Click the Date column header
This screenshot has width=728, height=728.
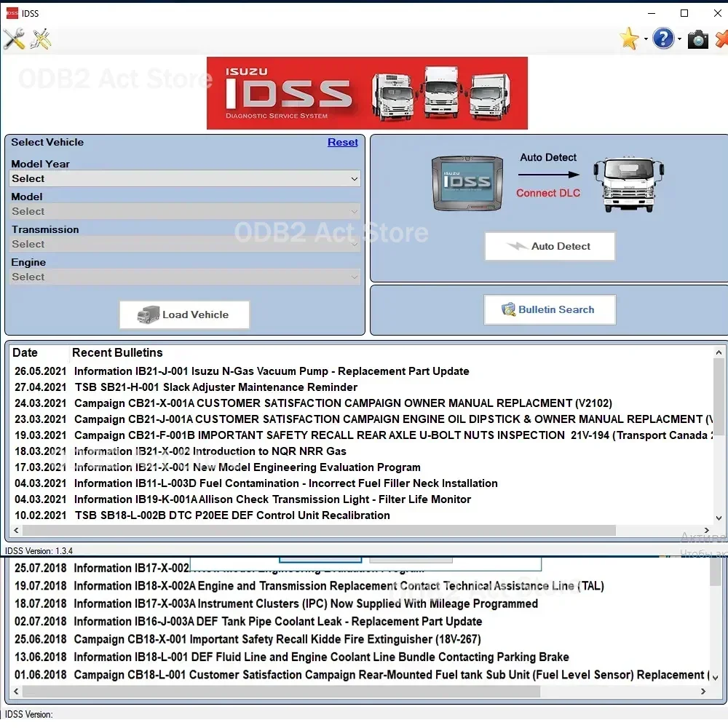click(x=25, y=353)
